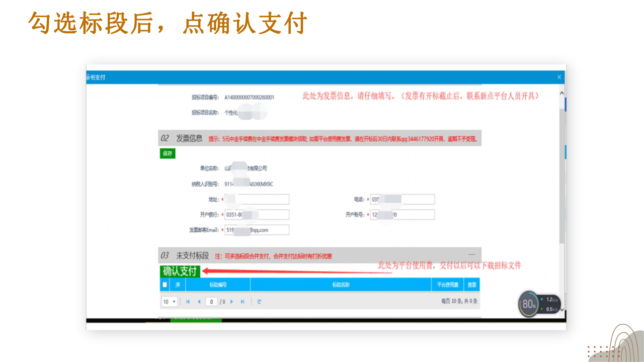
Task: Go to previous page arrow
Action: tap(199, 302)
